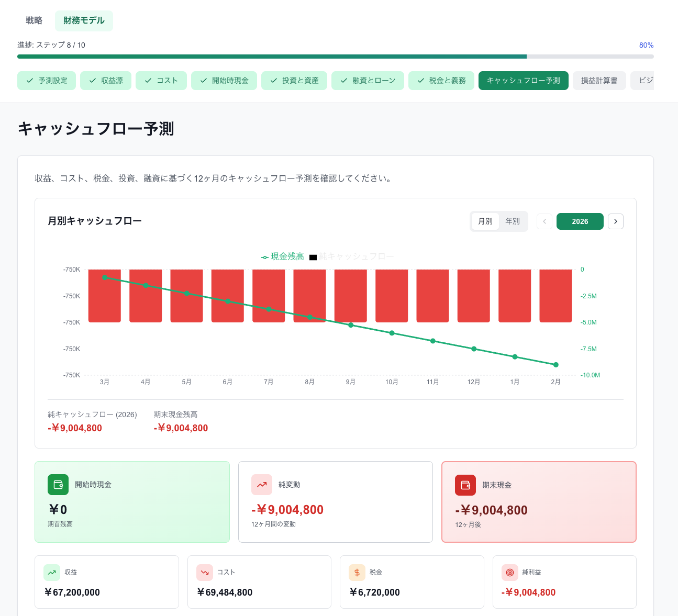Click 純キャッシュフロー (2026) summary label
This screenshot has height=616, width=678.
pos(92,415)
